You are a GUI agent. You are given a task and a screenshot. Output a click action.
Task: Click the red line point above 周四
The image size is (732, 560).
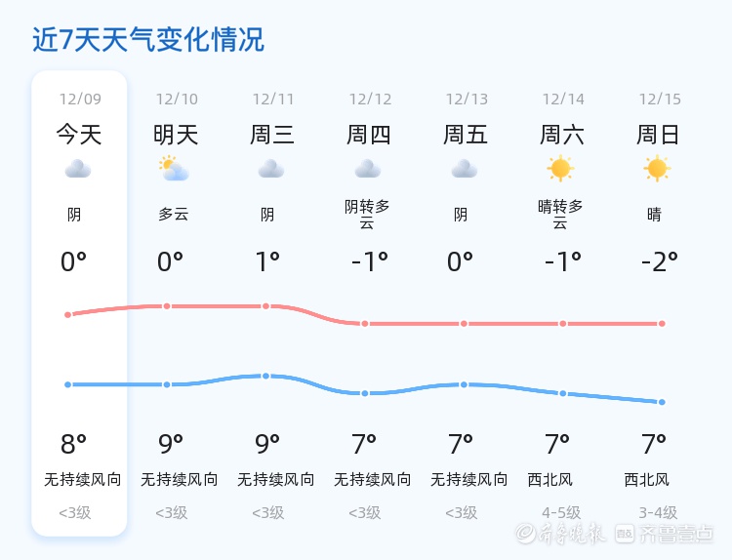[365, 323]
